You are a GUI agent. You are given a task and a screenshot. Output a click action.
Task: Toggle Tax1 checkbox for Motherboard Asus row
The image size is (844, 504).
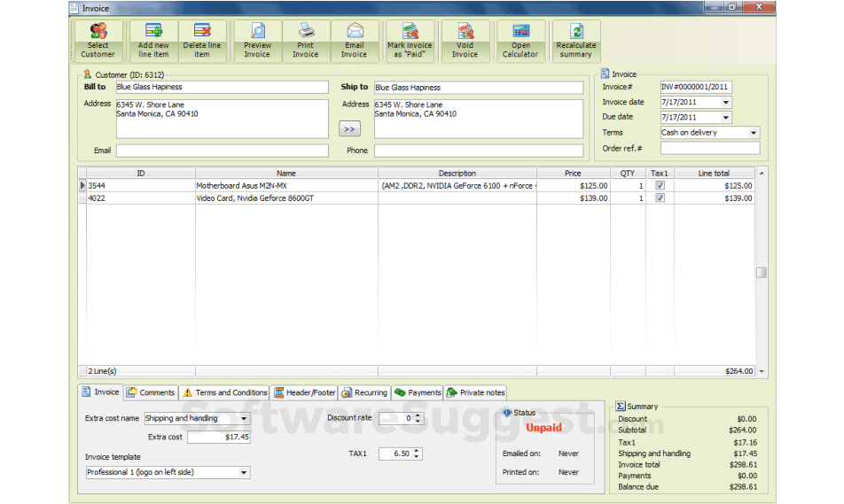(x=659, y=186)
